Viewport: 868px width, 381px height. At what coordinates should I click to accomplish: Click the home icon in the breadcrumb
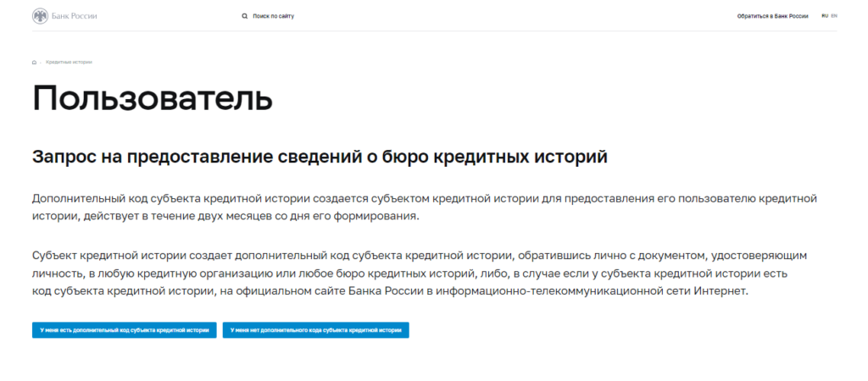34,63
